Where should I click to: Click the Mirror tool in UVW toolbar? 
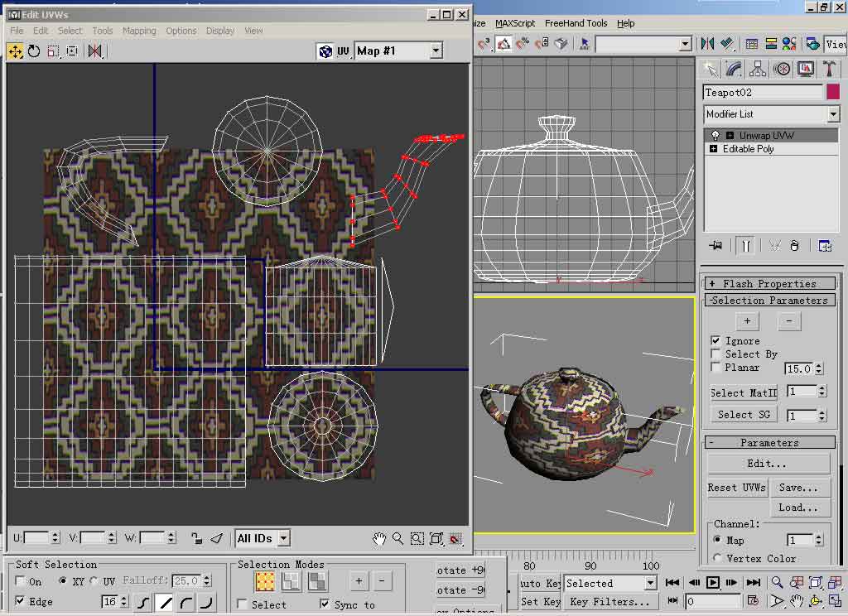[x=95, y=51]
